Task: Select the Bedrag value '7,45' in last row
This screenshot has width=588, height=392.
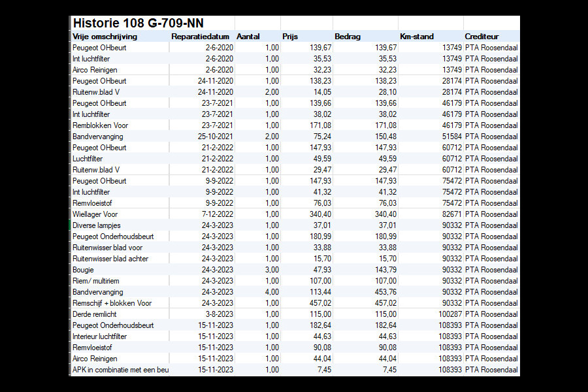Action: tap(389, 370)
